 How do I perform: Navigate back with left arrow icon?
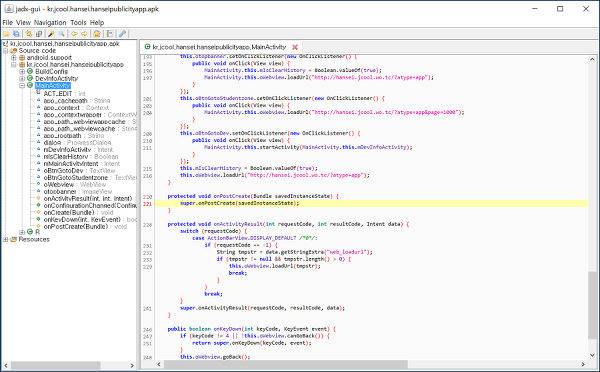pyautogui.click(x=74, y=34)
